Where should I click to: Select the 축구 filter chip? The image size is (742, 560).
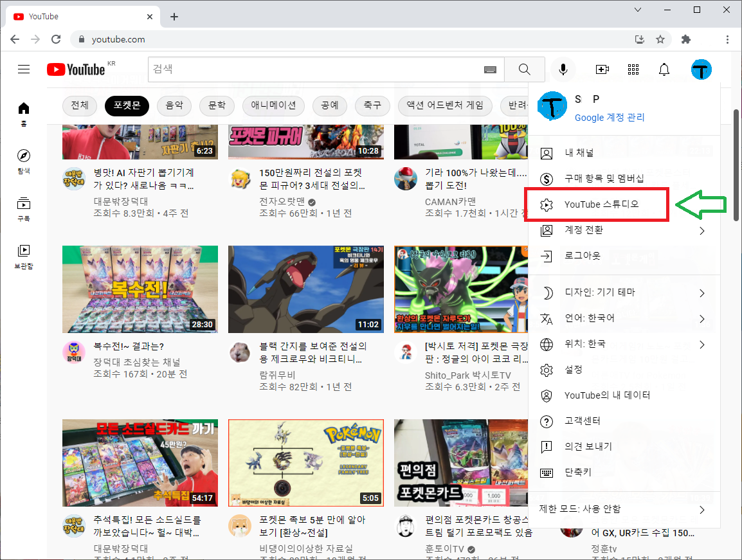372,105
